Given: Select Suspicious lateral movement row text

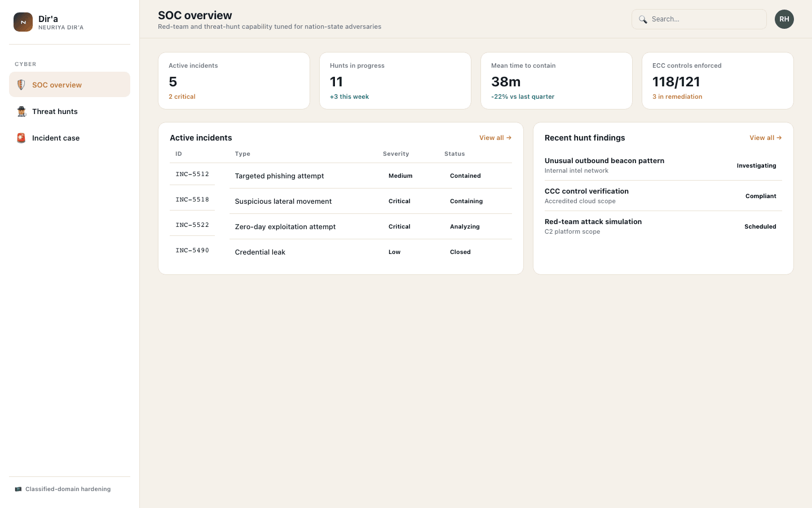Looking at the screenshot, I should pyautogui.click(x=283, y=202).
